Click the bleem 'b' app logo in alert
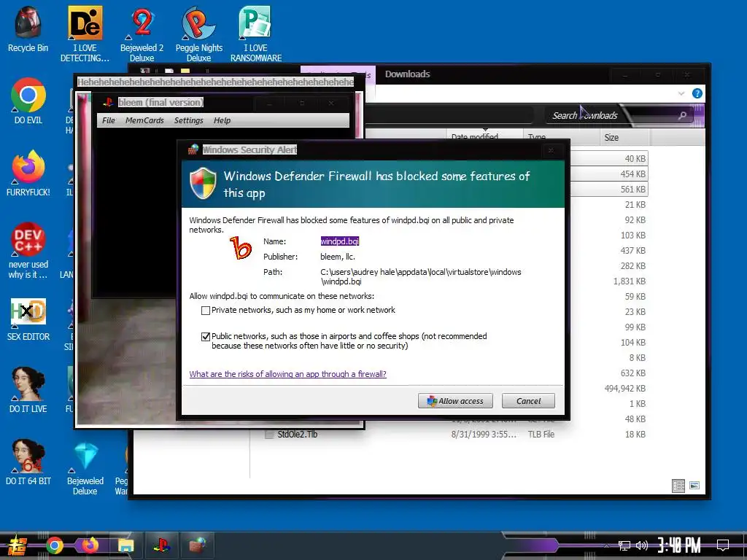The height and width of the screenshot is (560, 747). click(241, 248)
